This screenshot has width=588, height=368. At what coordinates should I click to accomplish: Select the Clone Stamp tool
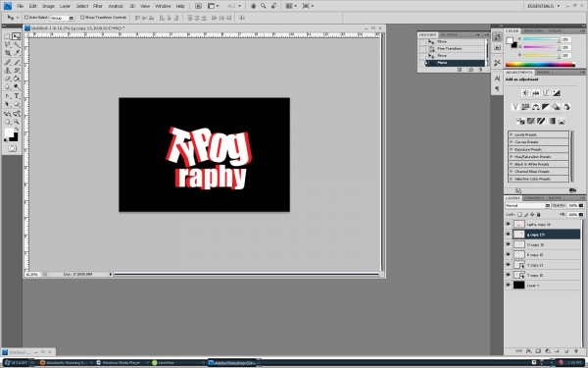(7, 71)
